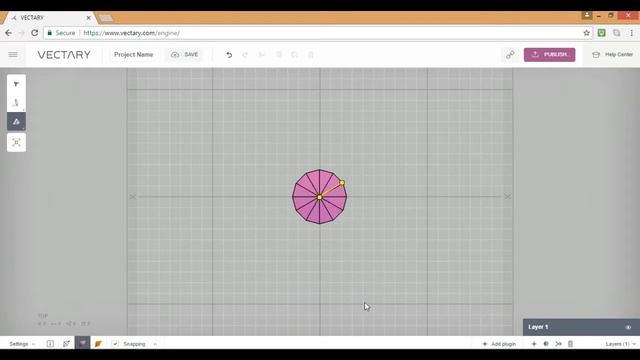Switch to the VECTARY browser tab
640x360 pixels.
click(x=49, y=18)
